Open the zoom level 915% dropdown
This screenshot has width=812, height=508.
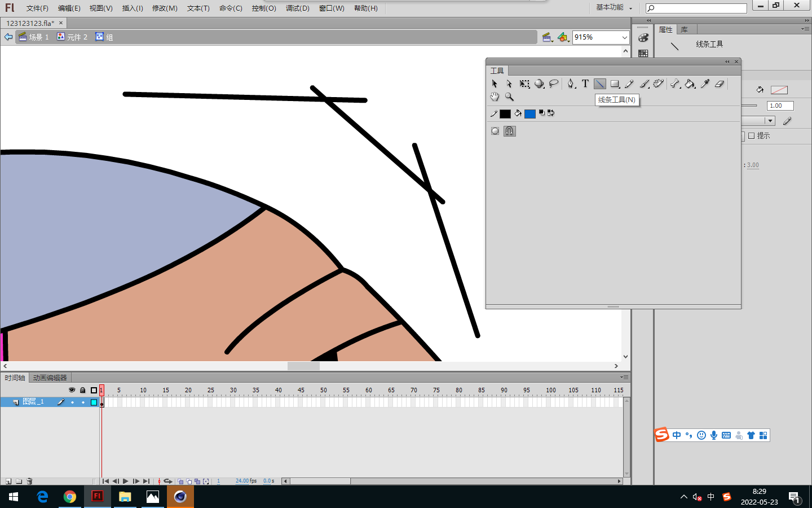click(624, 37)
